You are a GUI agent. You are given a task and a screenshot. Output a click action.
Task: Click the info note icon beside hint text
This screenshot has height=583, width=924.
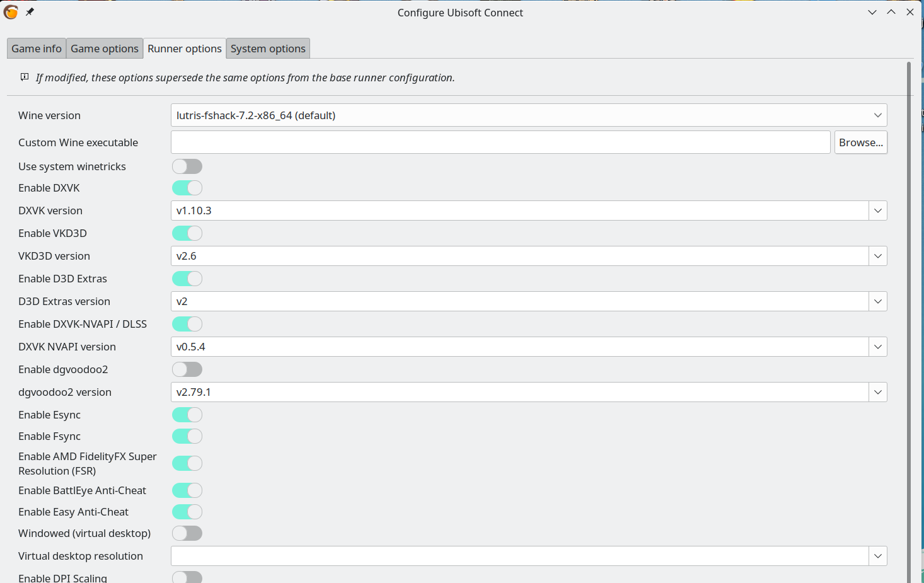pyautogui.click(x=25, y=77)
